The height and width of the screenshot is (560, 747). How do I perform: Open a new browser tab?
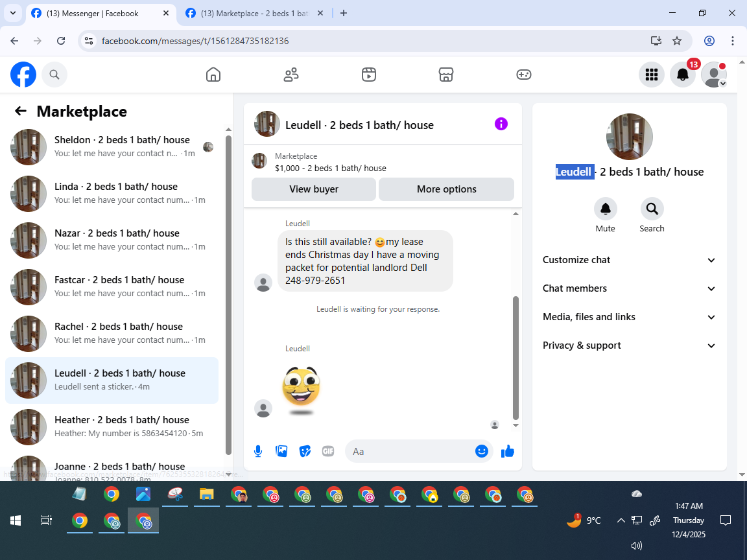[344, 14]
